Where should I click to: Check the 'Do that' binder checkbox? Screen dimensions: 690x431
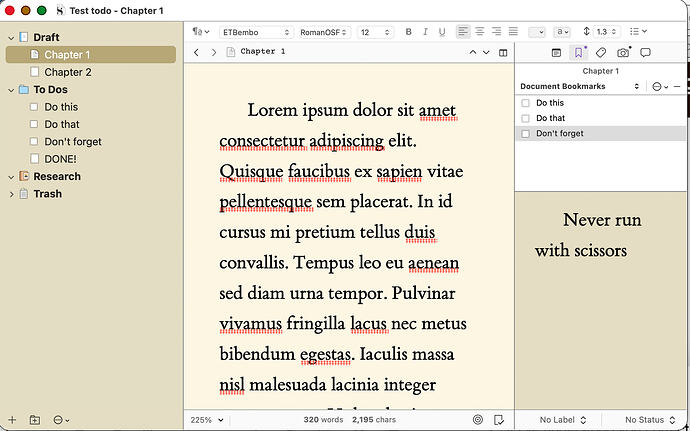coord(34,124)
